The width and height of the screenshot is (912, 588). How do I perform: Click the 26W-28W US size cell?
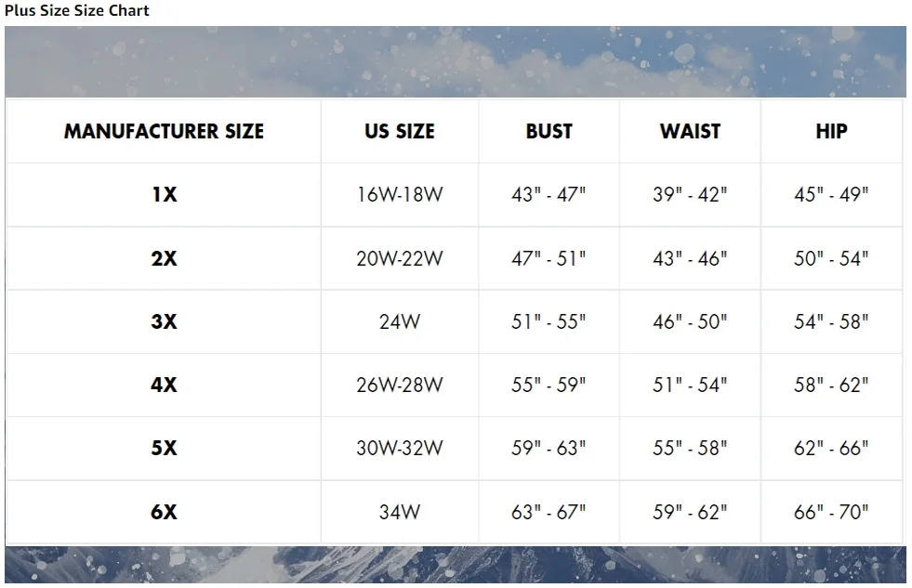click(400, 385)
